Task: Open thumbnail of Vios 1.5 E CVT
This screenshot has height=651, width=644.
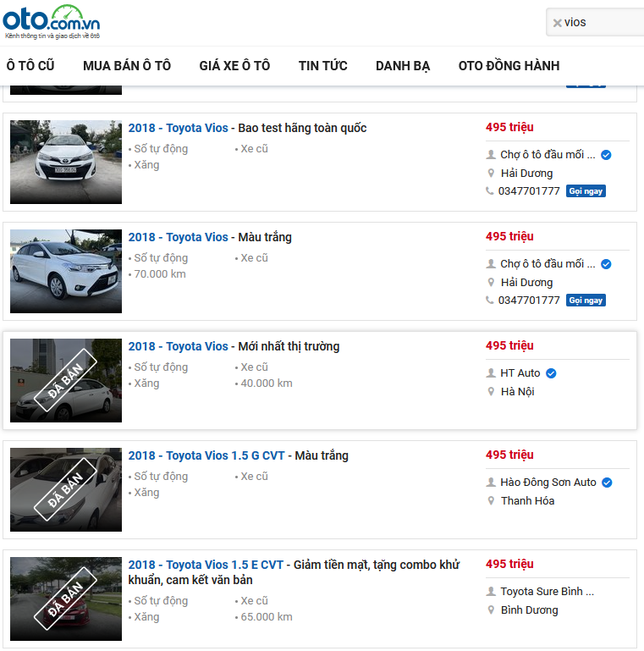Action: [66, 599]
